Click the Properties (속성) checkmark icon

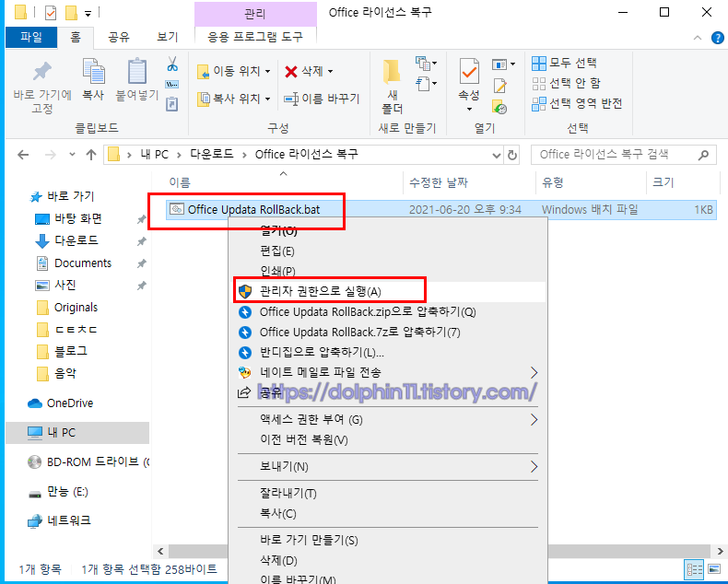pos(469,71)
